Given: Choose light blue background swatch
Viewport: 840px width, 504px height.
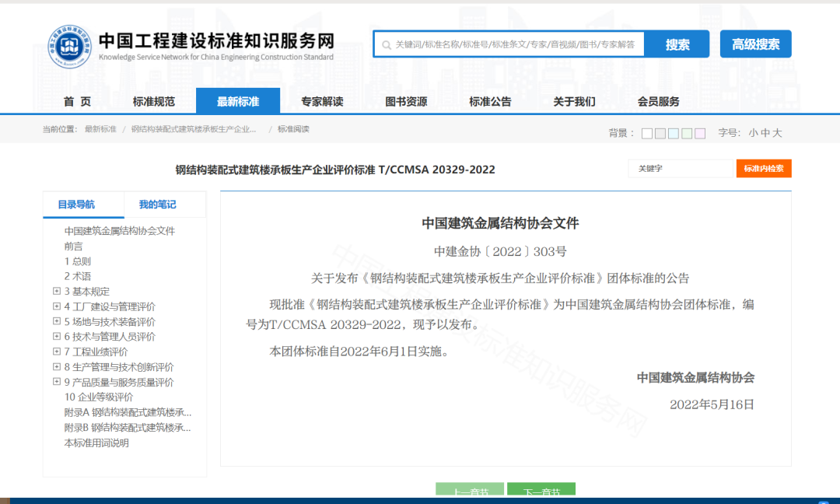Looking at the screenshot, I should coord(674,133).
